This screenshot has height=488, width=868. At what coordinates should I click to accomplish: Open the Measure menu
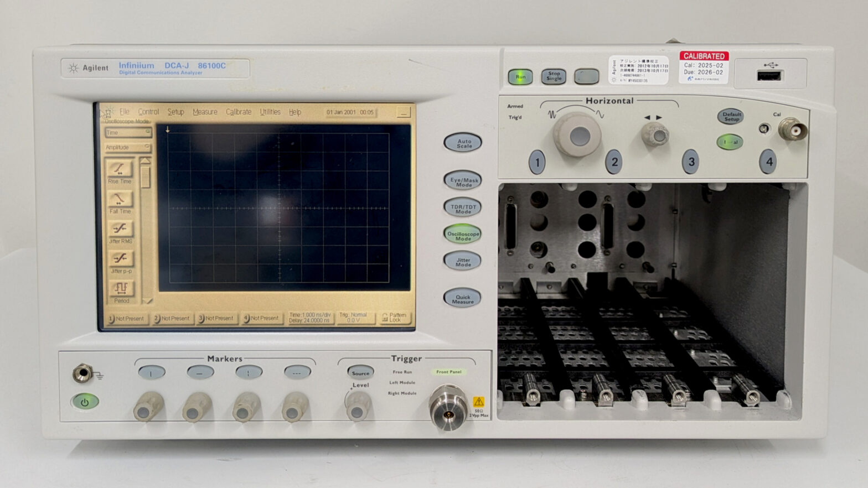click(205, 112)
